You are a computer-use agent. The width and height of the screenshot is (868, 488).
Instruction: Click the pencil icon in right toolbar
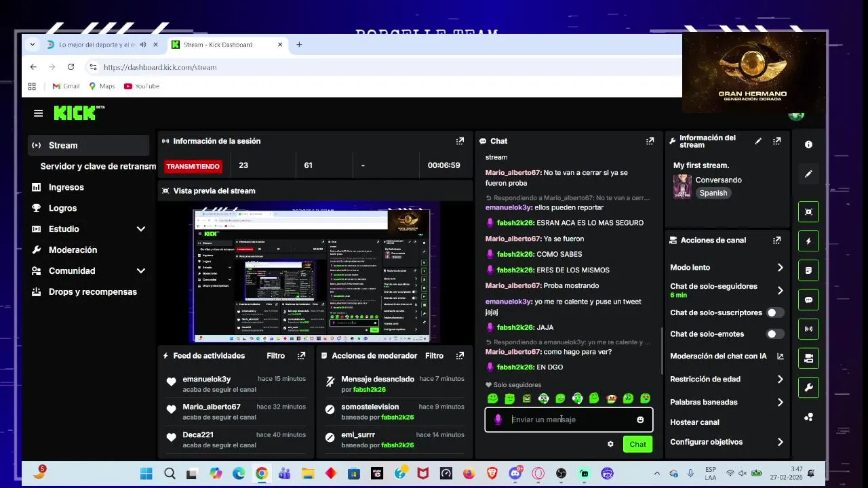point(808,174)
